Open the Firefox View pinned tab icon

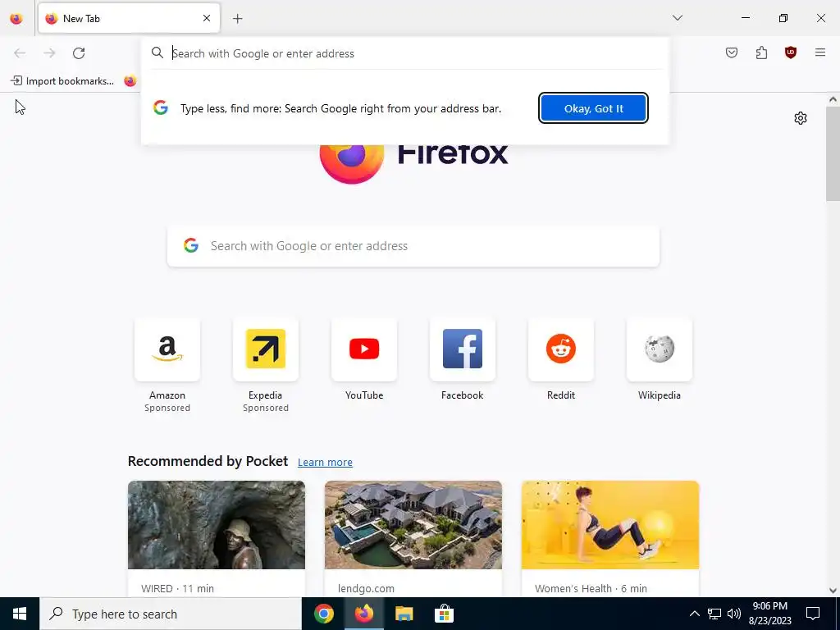pyautogui.click(x=16, y=19)
